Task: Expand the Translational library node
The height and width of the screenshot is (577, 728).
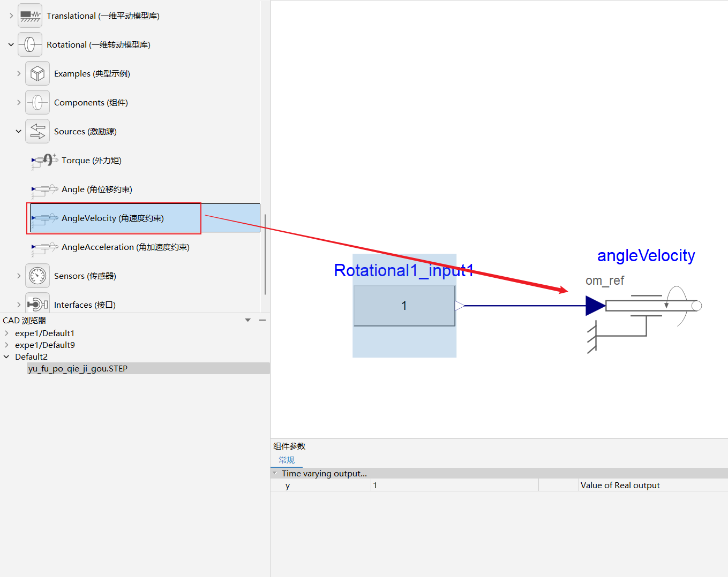Action: [x=11, y=16]
